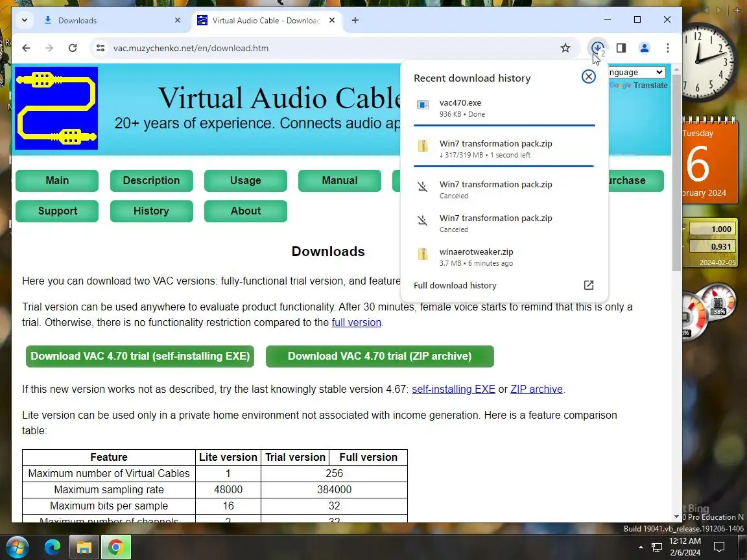This screenshot has width=747, height=560.
Task: Expand tab search dropdown arrow
Action: point(25,20)
